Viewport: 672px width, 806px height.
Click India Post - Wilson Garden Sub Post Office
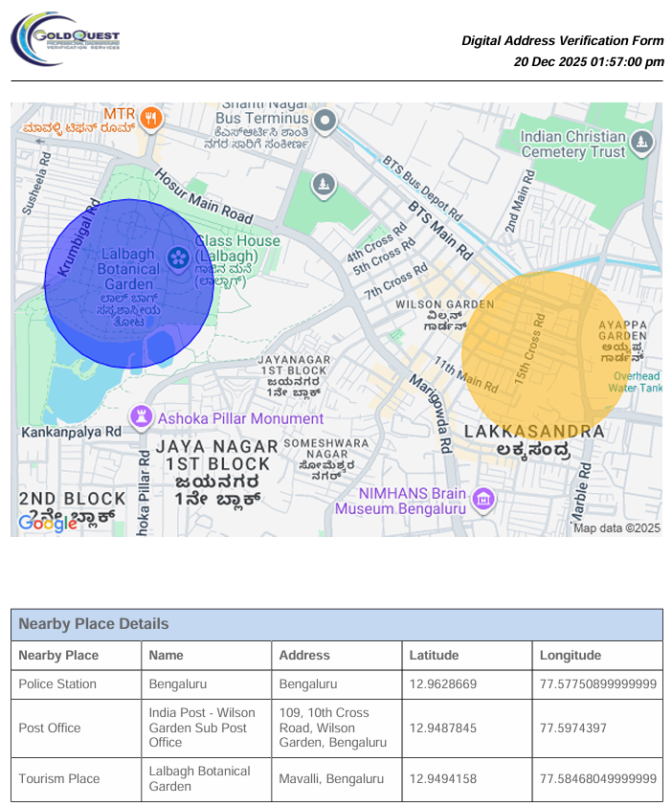click(202, 728)
